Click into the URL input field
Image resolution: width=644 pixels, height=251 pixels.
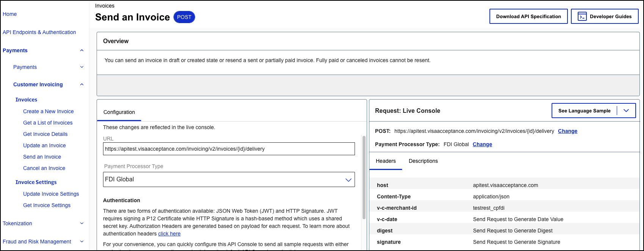[x=229, y=149]
